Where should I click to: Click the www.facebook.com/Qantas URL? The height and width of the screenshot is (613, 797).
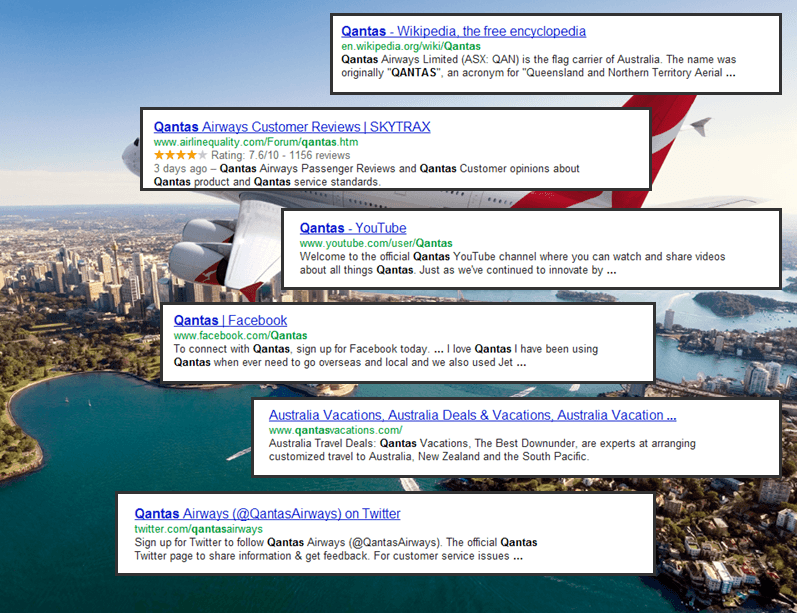(240, 335)
